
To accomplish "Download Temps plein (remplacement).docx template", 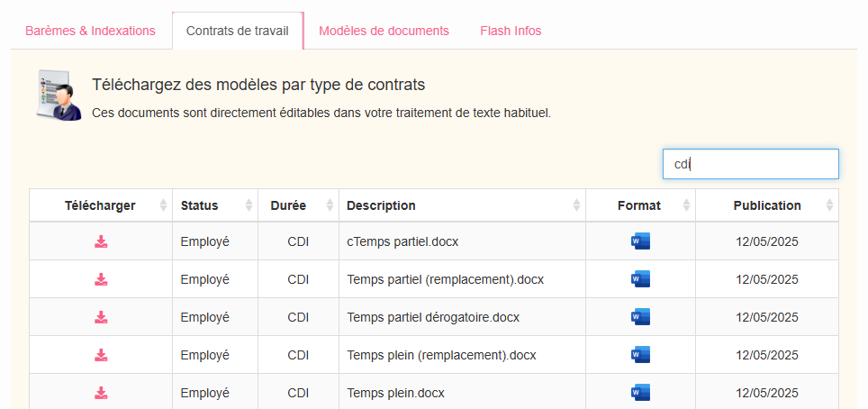I will point(102,355).
